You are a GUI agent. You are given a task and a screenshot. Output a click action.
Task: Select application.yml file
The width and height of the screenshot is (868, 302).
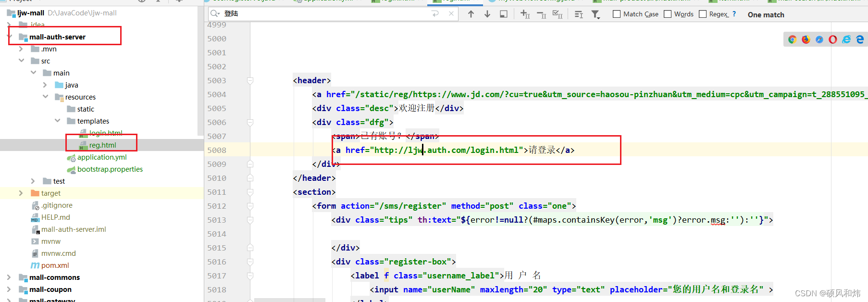(x=102, y=157)
